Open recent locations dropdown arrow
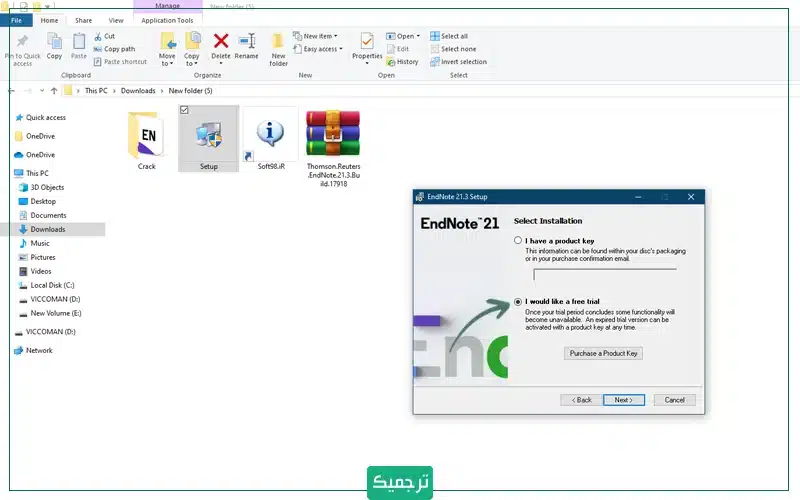 pos(41,91)
